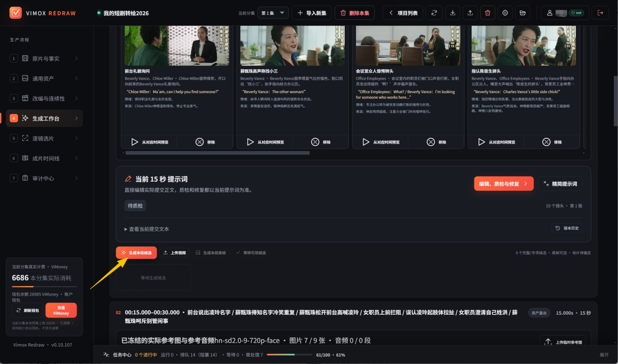Expand the 原片与事实 sidebar chevron
The width and height of the screenshot is (618, 364).
coord(76,58)
